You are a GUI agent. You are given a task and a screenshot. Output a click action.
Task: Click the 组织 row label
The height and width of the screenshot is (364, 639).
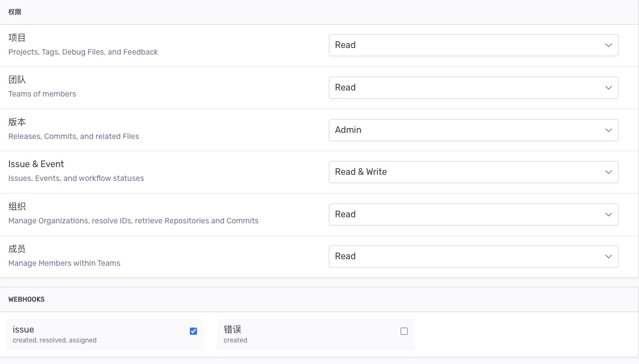pos(17,207)
